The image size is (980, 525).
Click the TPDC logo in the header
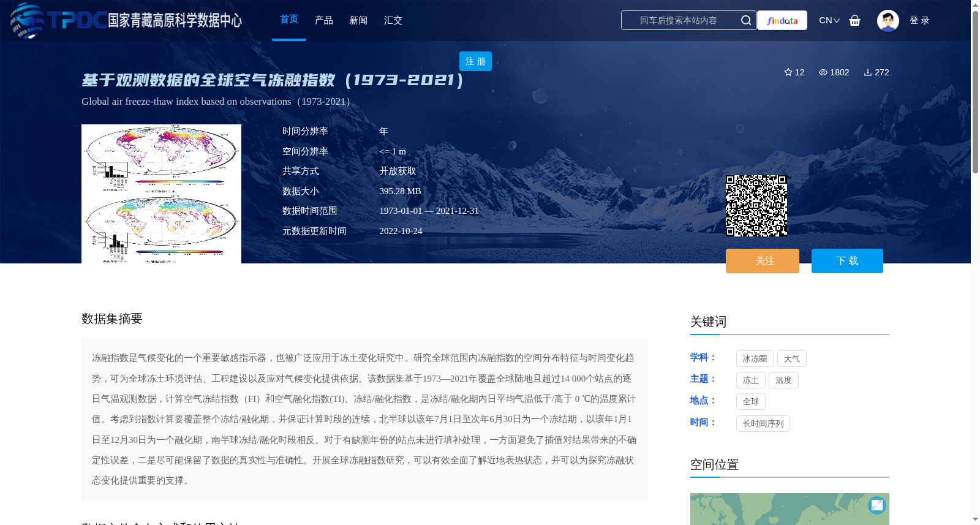pos(126,20)
